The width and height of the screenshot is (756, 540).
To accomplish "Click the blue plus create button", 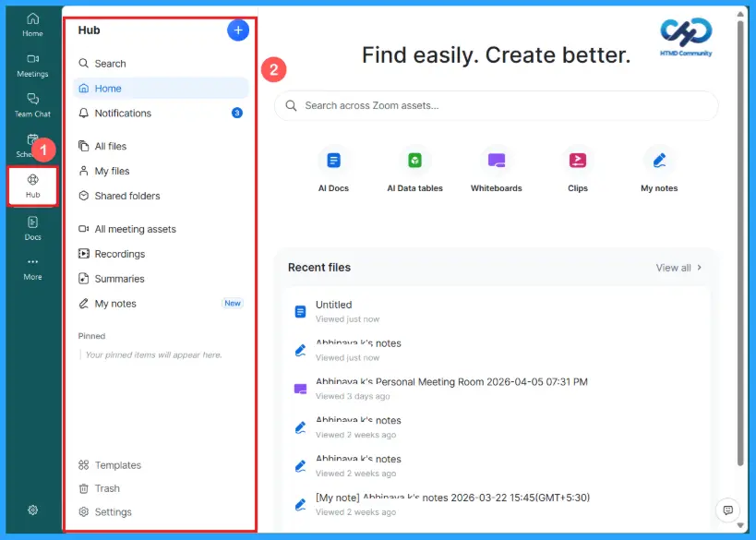I will pos(238,30).
